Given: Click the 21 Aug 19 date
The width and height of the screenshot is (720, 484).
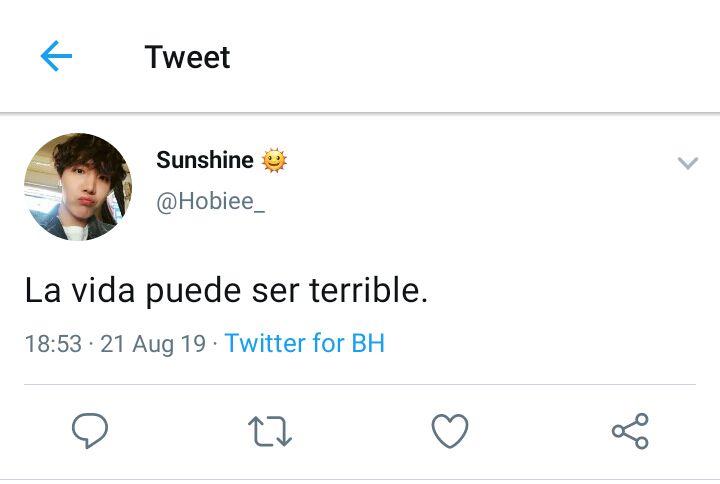Looking at the screenshot, I should [153, 344].
